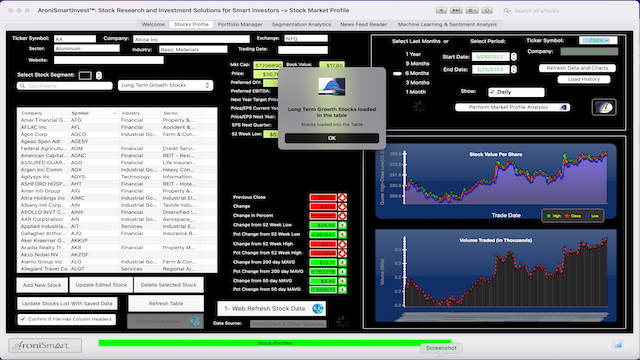Viewport: 640px width, 360px height.
Task: Click Update Stocks List With Saved Data
Action: coord(67,303)
